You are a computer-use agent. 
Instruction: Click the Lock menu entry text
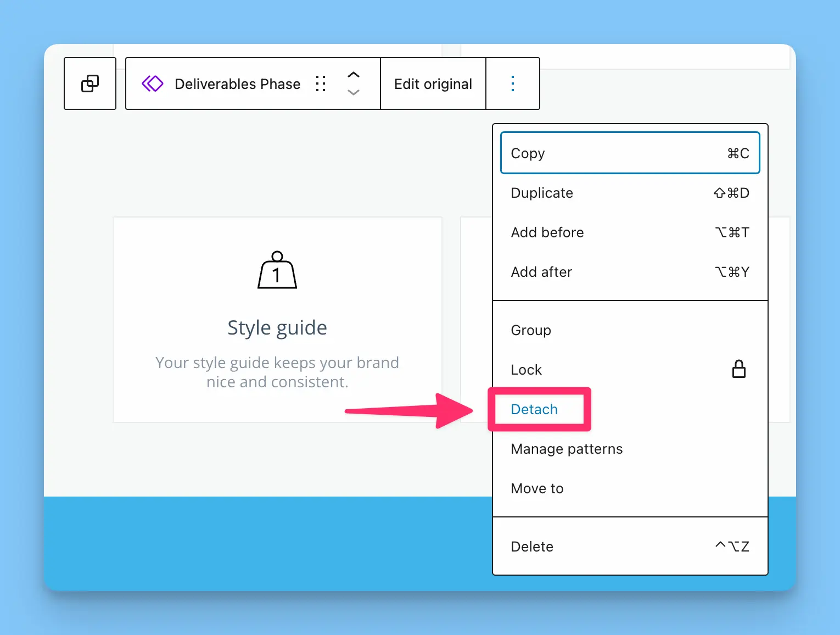pyautogui.click(x=526, y=370)
